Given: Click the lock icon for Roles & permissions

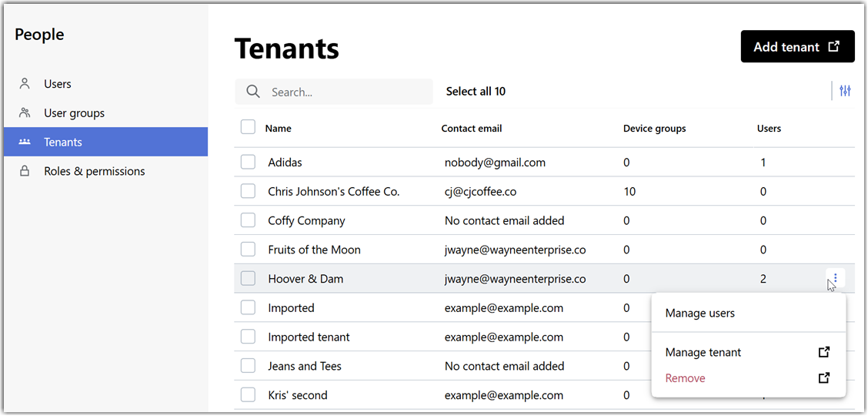Looking at the screenshot, I should coord(25,172).
